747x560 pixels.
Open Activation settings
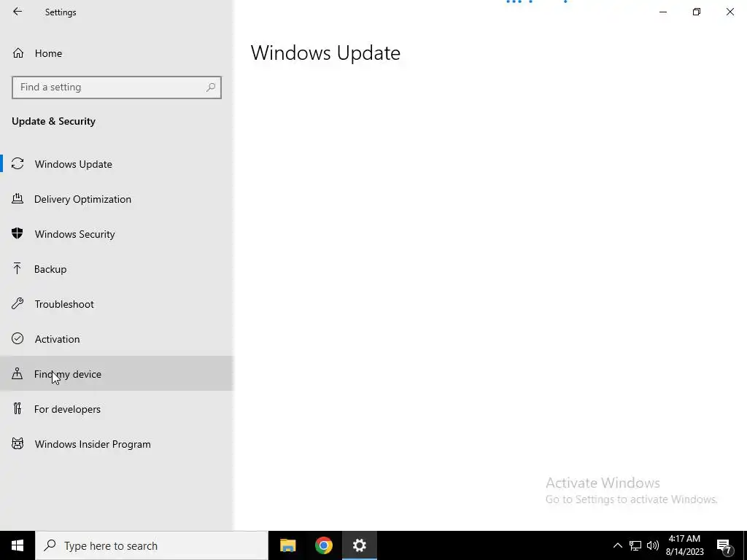pos(117,339)
